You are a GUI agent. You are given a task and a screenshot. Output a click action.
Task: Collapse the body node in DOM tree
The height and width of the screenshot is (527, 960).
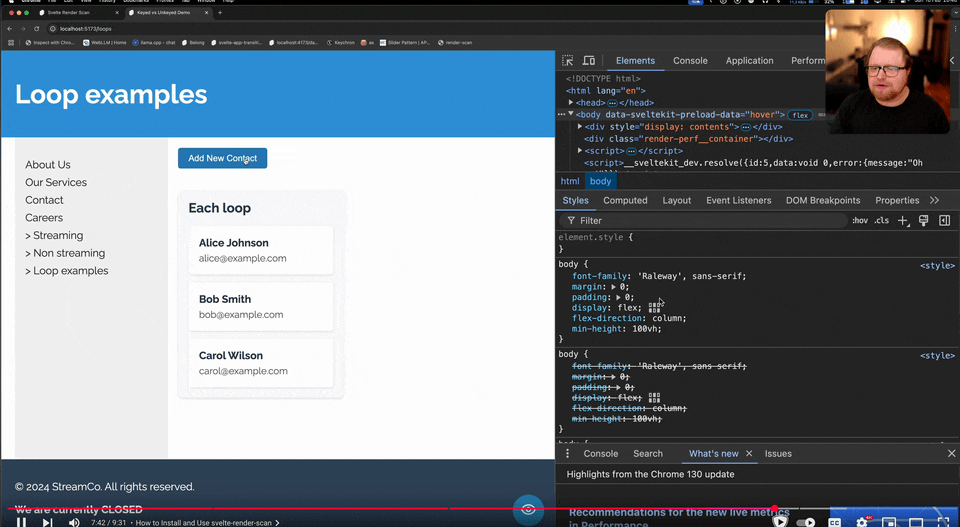tap(571, 114)
